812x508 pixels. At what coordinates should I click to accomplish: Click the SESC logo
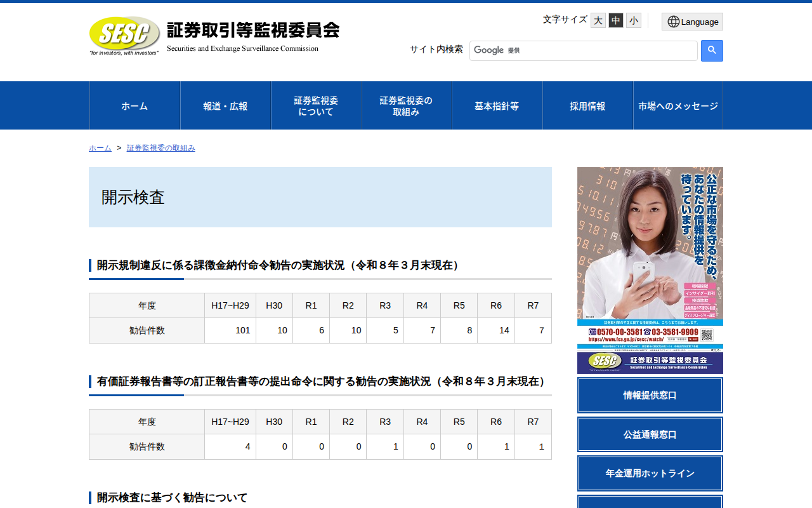[124, 36]
